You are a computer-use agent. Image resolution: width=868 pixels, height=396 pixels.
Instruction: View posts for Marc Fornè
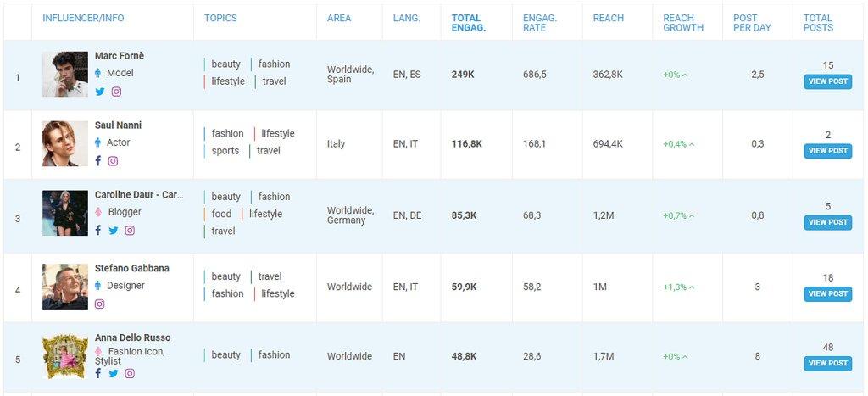tap(827, 82)
